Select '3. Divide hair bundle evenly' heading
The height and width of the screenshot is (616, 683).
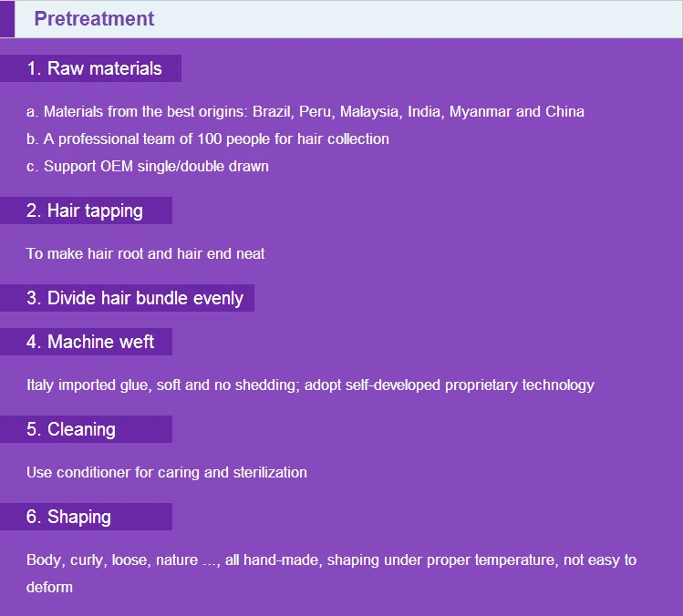(135, 298)
